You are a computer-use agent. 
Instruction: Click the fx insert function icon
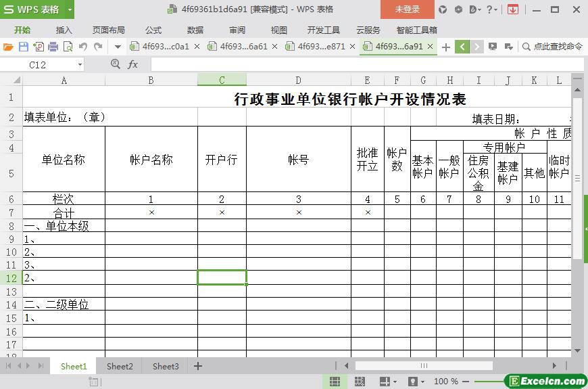click(132, 64)
